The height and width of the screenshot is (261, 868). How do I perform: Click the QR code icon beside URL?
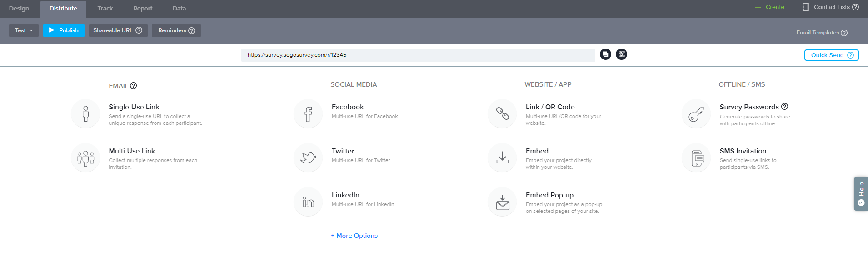click(x=621, y=54)
